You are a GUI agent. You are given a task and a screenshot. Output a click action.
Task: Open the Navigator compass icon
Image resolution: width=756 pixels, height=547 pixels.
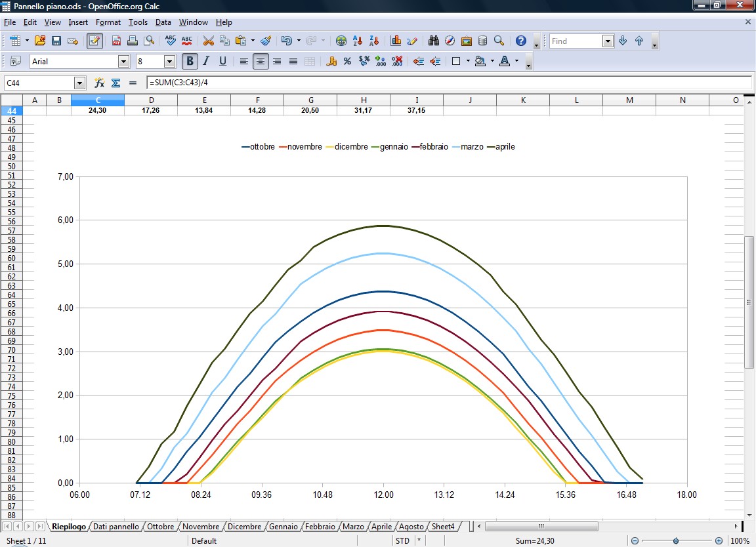point(450,41)
